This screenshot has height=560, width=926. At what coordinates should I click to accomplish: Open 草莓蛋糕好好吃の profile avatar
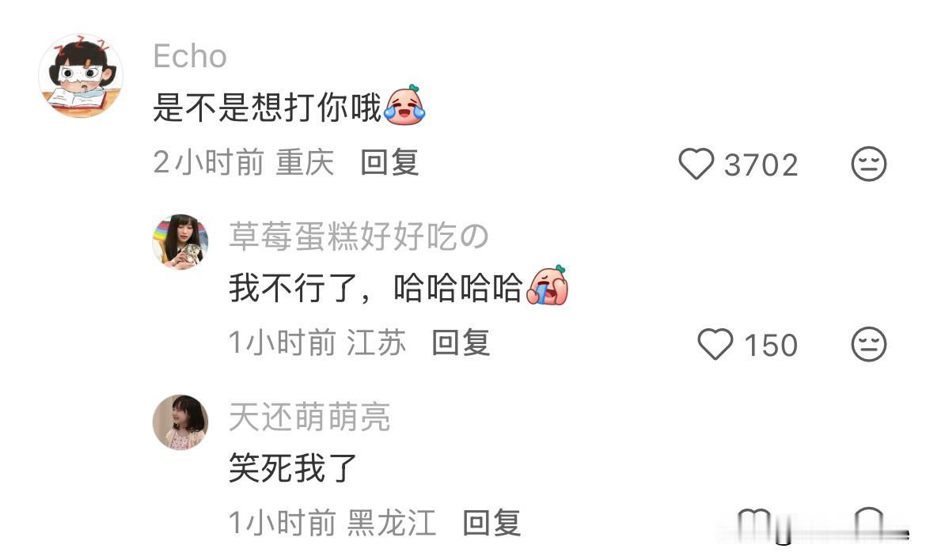pos(180,242)
